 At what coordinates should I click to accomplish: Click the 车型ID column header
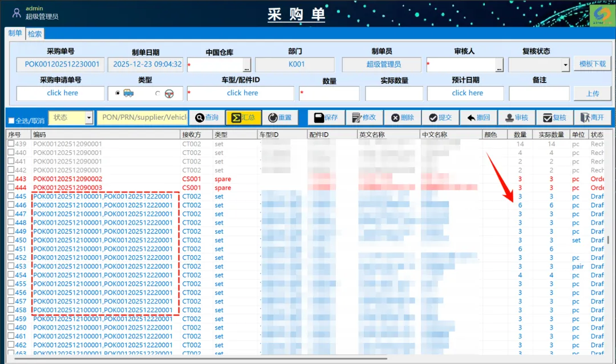(282, 134)
